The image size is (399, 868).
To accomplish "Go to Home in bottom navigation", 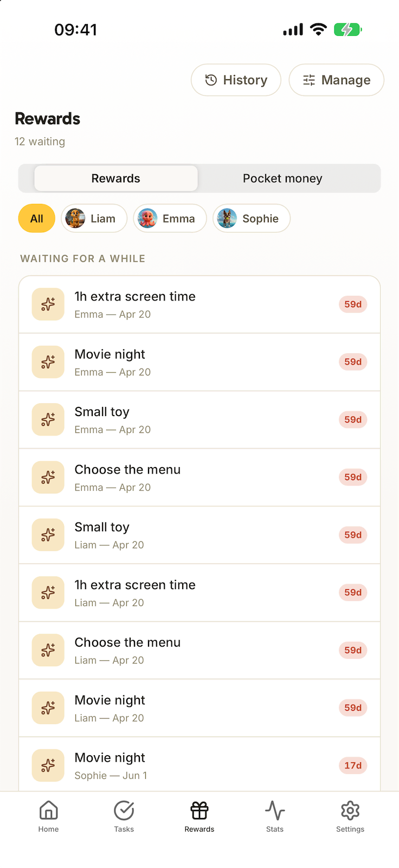I will point(48,816).
